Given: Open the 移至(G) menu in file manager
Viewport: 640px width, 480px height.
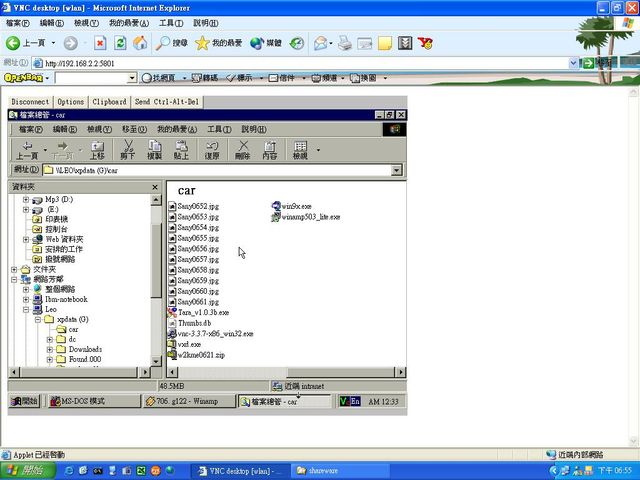Looking at the screenshot, I should tap(134, 129).
